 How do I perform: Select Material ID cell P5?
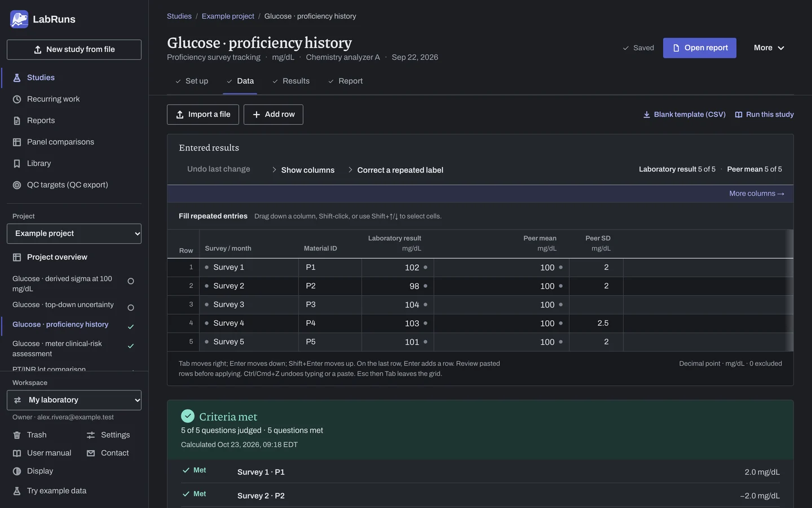(x=330, y=342)
